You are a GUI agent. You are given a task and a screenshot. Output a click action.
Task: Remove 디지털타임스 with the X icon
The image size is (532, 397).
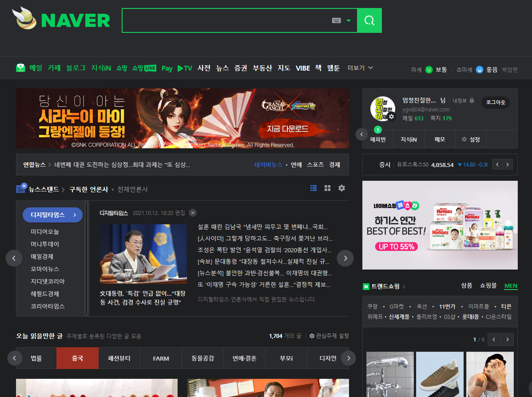tap(193, 213)
